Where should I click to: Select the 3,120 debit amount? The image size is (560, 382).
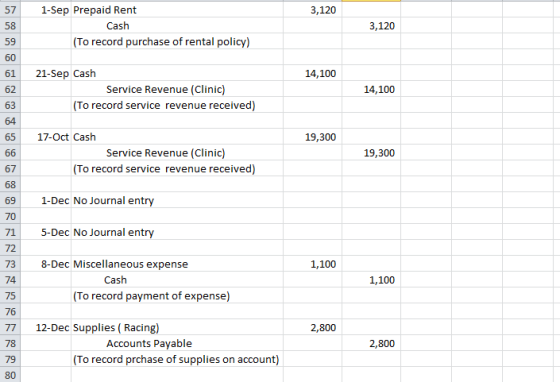pyautogui.click(x=312, y=10)
